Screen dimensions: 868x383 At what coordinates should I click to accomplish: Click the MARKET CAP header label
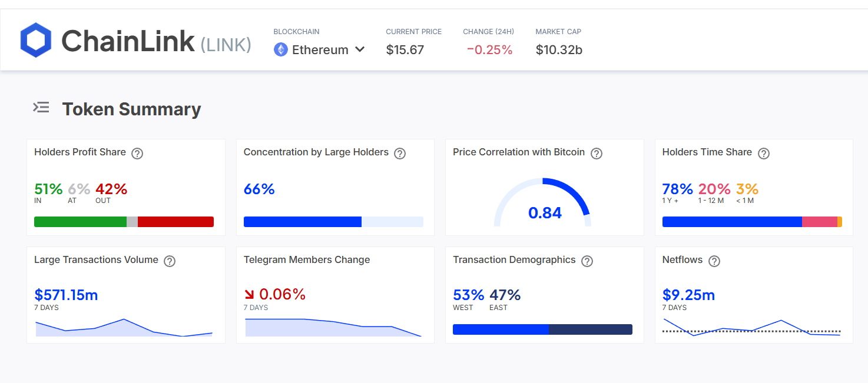tap(558, 32)
